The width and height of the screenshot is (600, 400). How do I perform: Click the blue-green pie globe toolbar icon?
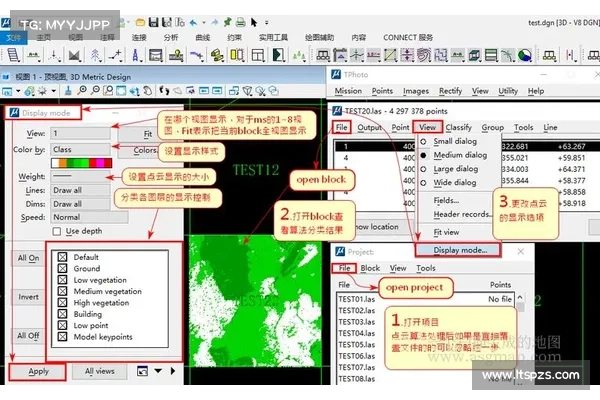pyautogui.click(x=525, y=56)
